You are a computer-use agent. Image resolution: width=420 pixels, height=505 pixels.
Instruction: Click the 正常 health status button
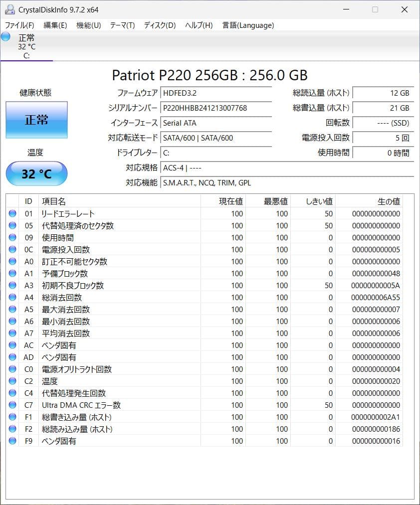36,120
